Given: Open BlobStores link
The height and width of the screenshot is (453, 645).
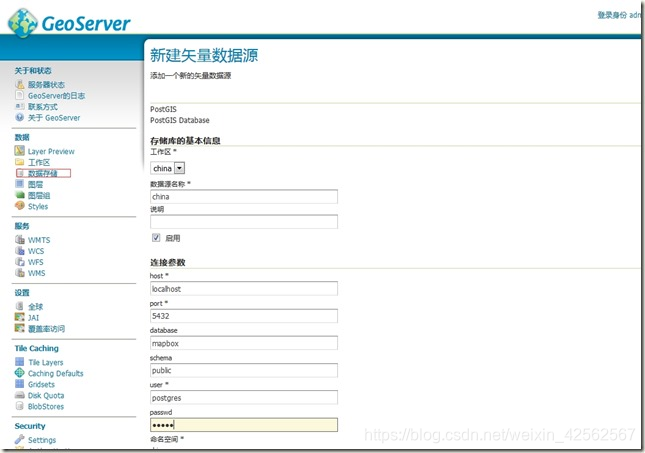Looking at the screenshot, I should tap(46, 407).
